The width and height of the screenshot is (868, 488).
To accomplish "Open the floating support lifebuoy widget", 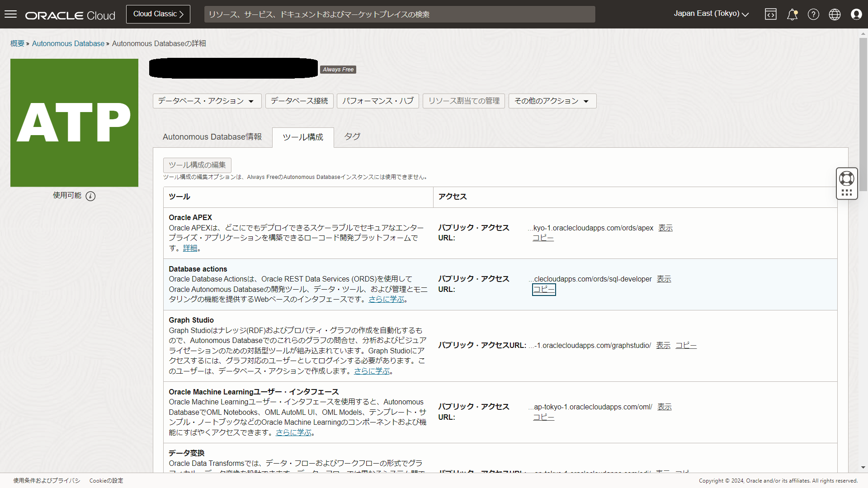I will [x=847, y=178].
